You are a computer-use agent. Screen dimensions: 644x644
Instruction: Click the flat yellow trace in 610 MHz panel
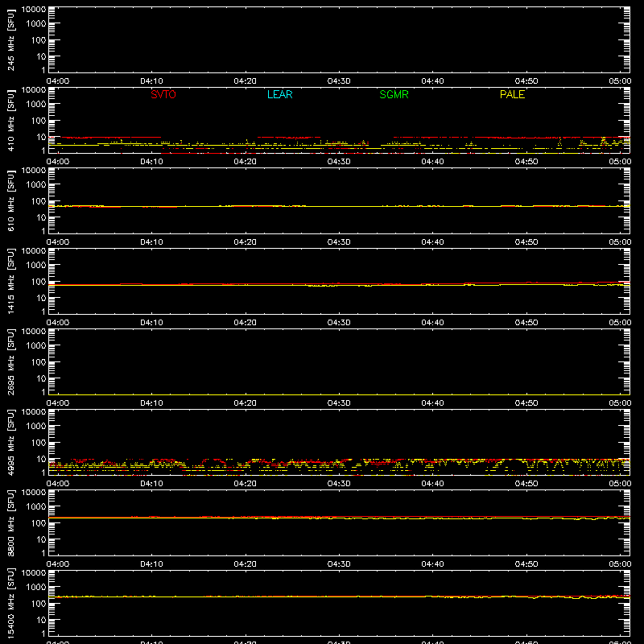point(339,206)
